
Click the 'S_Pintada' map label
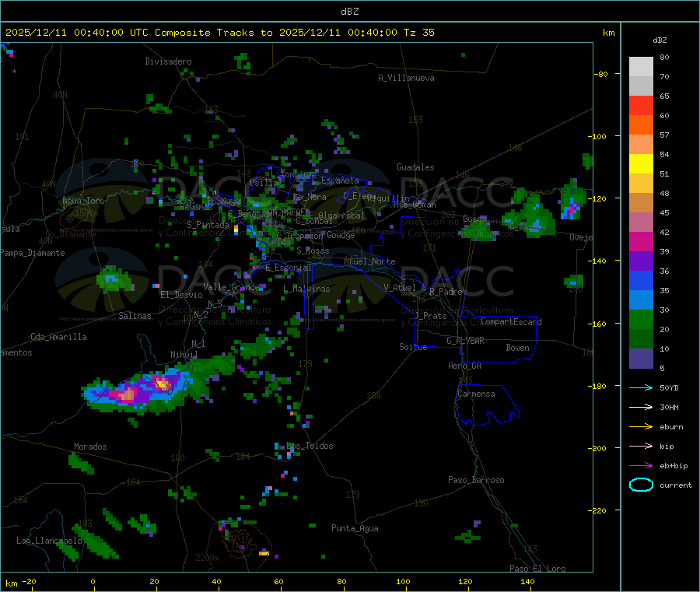click(x=208, y=225)
